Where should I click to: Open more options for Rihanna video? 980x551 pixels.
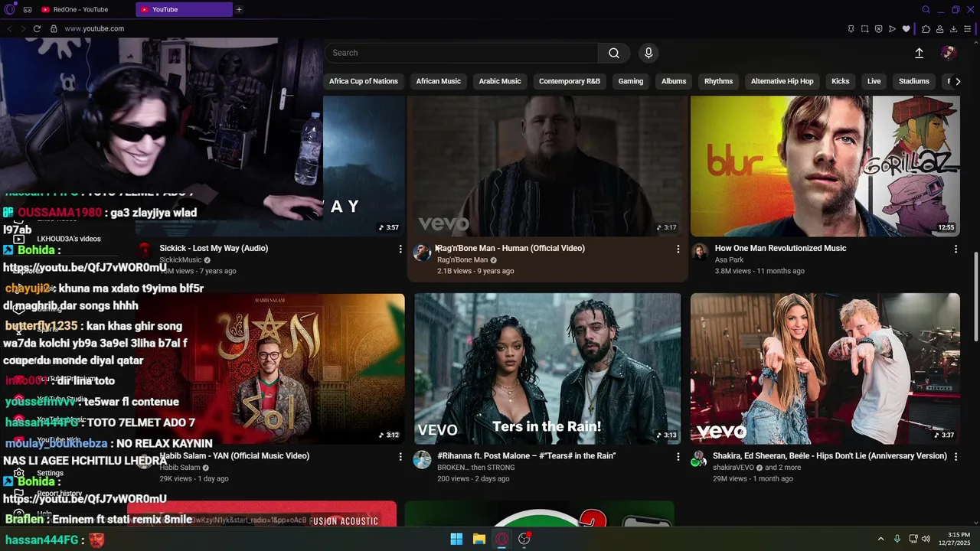pos(678,457)
